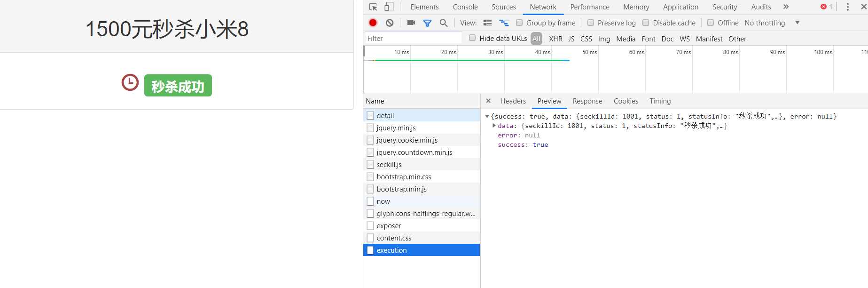Filter requests by XHR type
Viewport: 868px width, 288px height.
tap(555, 39)
